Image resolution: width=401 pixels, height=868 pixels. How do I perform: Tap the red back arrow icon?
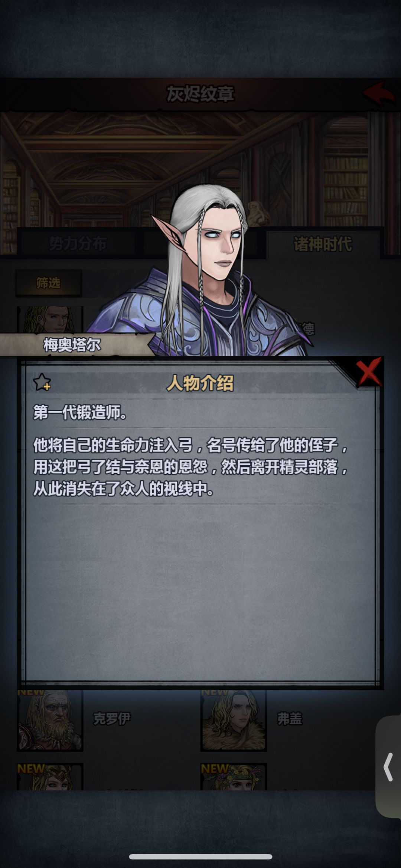[x=378, y=93]
